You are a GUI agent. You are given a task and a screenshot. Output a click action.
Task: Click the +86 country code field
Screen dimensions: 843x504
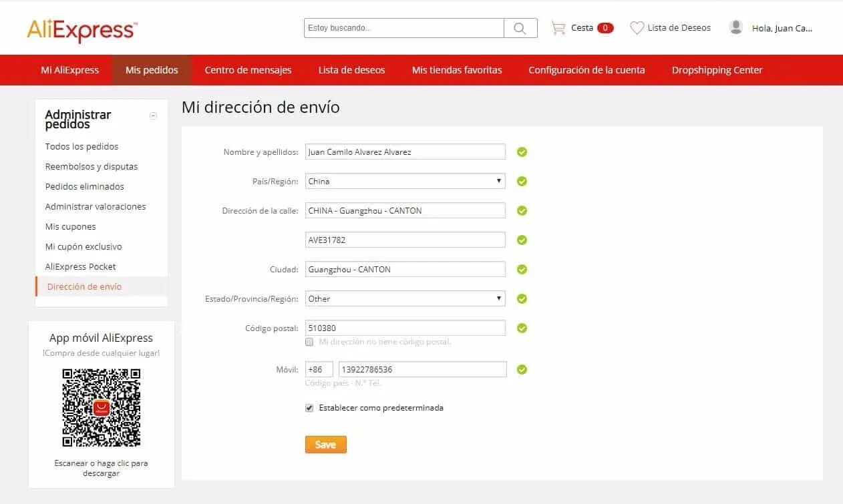point(319,369)
